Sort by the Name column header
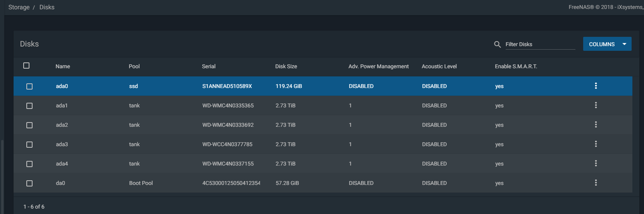Viewport: 644px width, 214px height. 63,66
